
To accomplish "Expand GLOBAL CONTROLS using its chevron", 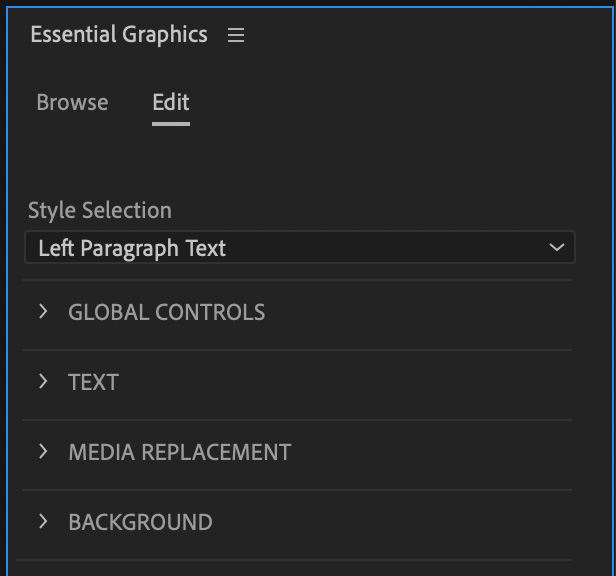I will (x=43, y=312).
